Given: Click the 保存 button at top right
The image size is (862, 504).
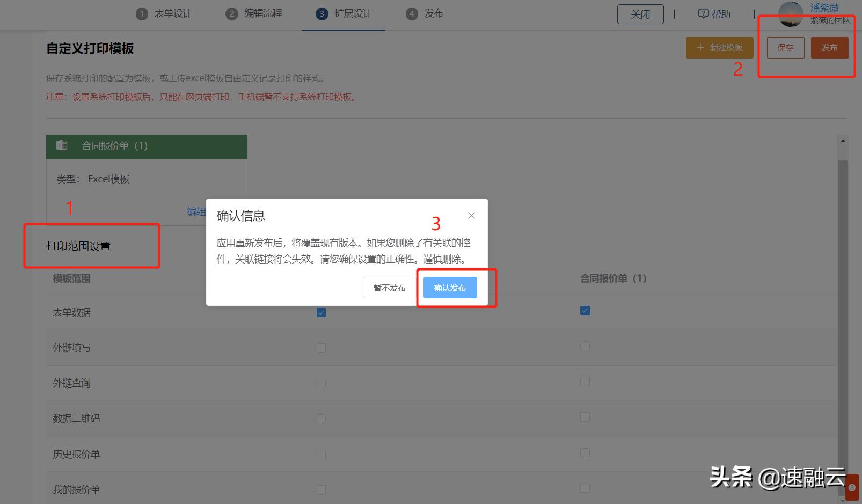Looking at the screenshot, I should [x=785, y=48].
